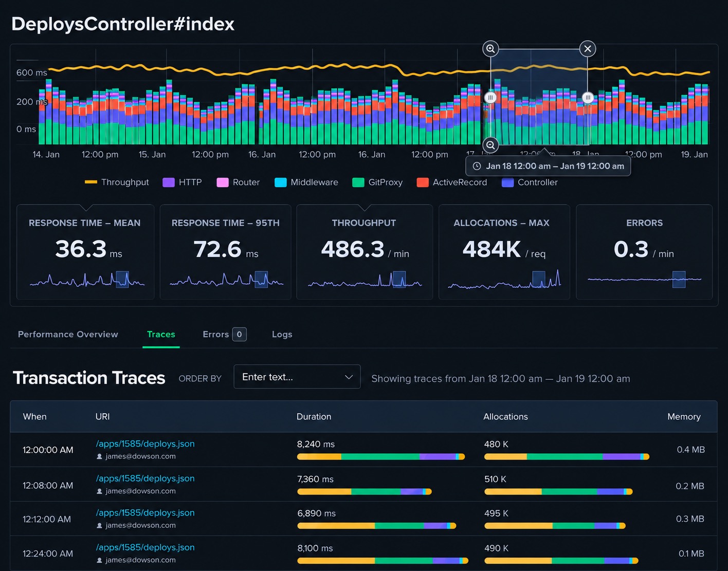This screenshot has height=571, width=728.
Task: Select the Errors metric card
Action: [644, 252]
